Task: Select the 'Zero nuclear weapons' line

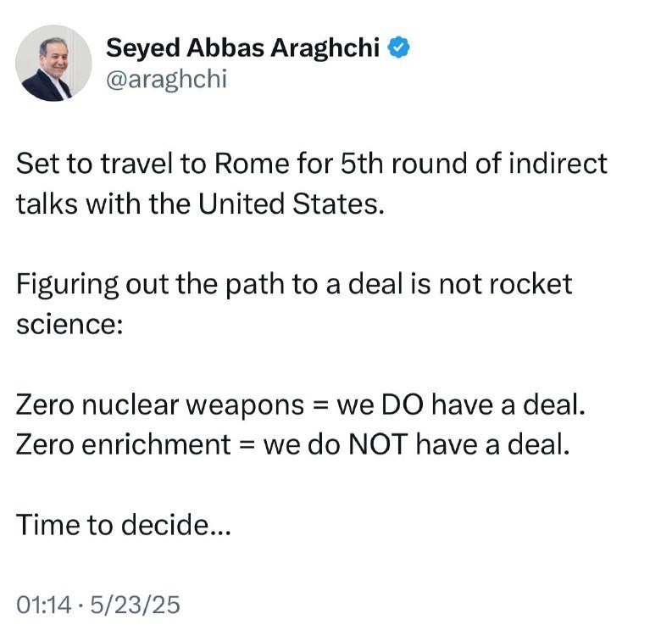Action: (301, 404)
